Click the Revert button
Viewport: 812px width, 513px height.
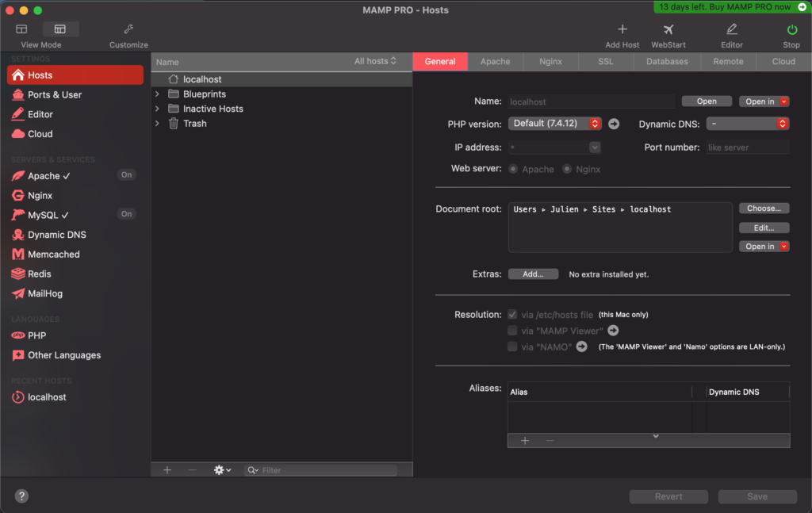[x=668, y=496]
